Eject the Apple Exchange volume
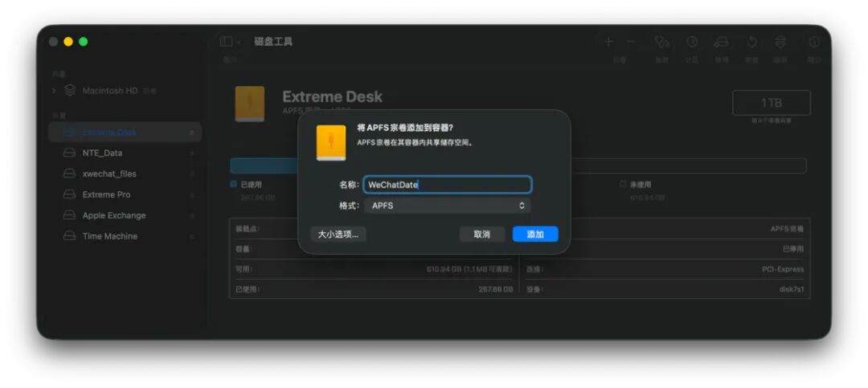Image resolution: width=868 pixels, height=388 pixels. pos(191,216)
